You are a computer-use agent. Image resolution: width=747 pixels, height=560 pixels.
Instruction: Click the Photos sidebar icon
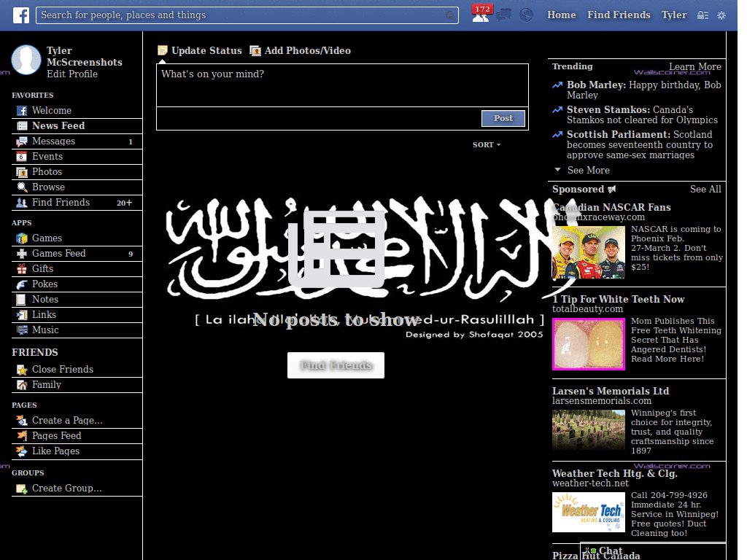pyautogui.click(x=22, y=172)
